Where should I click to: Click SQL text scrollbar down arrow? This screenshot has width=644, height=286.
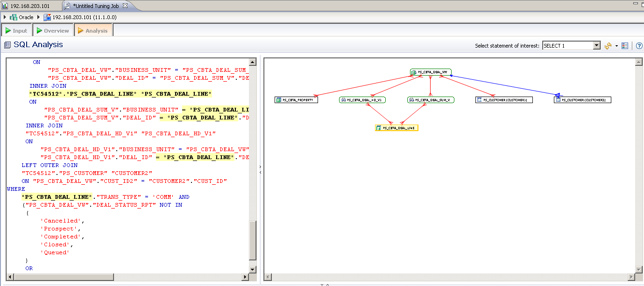(x=253, y=269)
